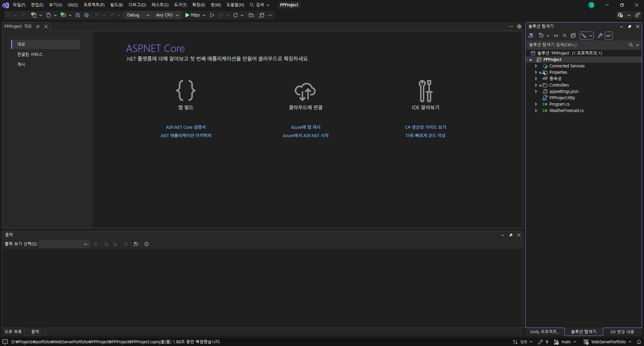
Task: Open the settings gear on document tab bar
Action: [519, 26]
